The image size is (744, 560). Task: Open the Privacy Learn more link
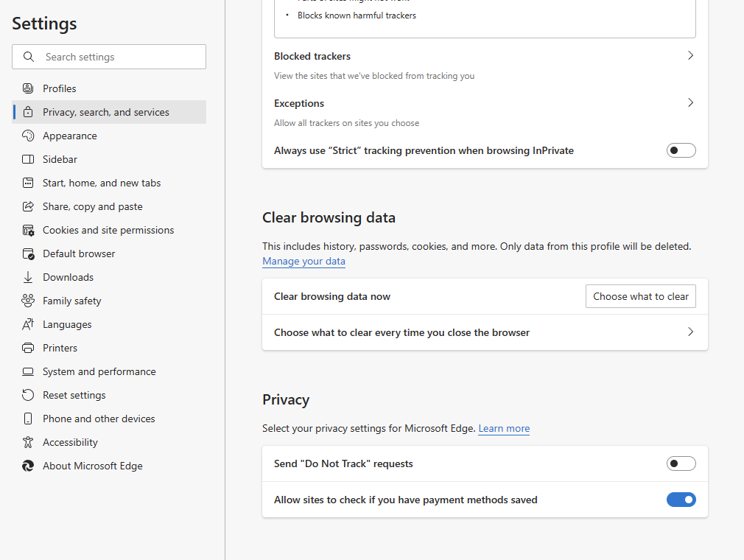point(504,428)
